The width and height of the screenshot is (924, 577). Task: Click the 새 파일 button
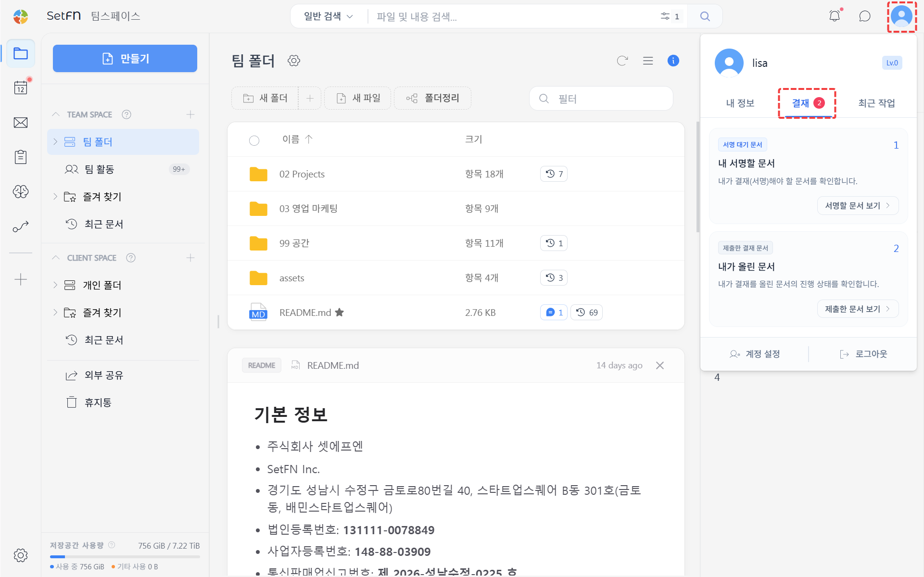tap(357, 98)
